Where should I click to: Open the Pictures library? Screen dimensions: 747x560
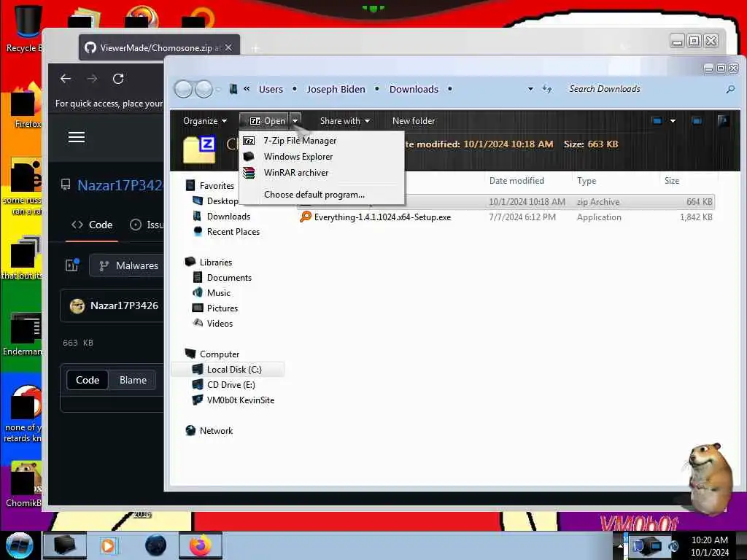(x=222, y=308)
